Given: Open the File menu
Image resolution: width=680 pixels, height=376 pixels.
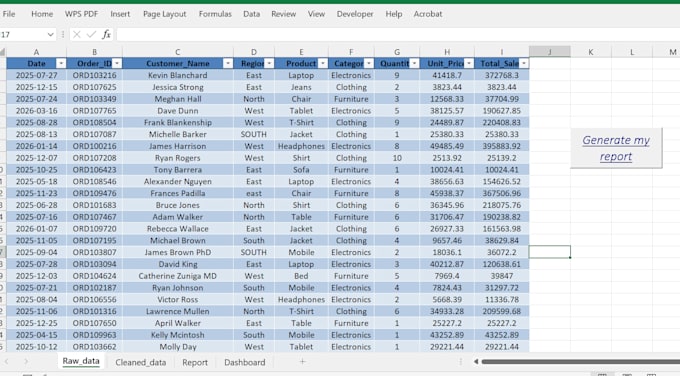Looking at the screenshot, I should click(x=9, y=14).
